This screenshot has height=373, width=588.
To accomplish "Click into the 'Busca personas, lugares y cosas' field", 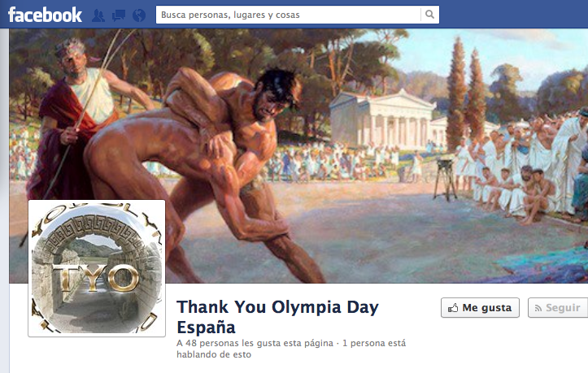I will click(x=289, y=15).
